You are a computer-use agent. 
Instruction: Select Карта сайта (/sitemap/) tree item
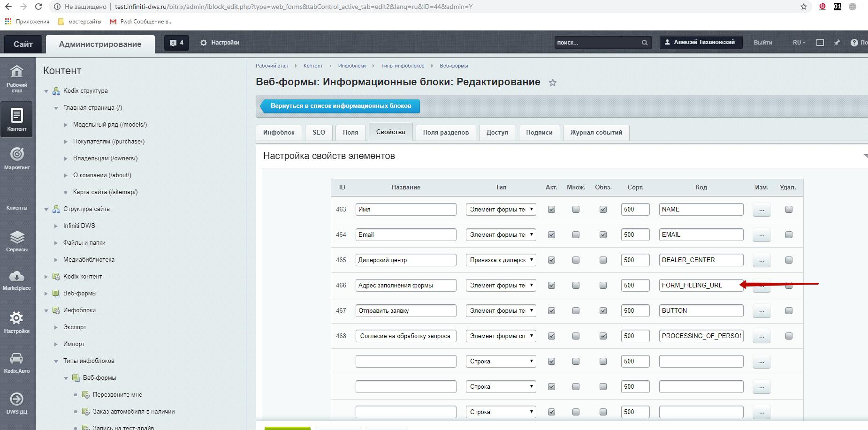[105, 192]
